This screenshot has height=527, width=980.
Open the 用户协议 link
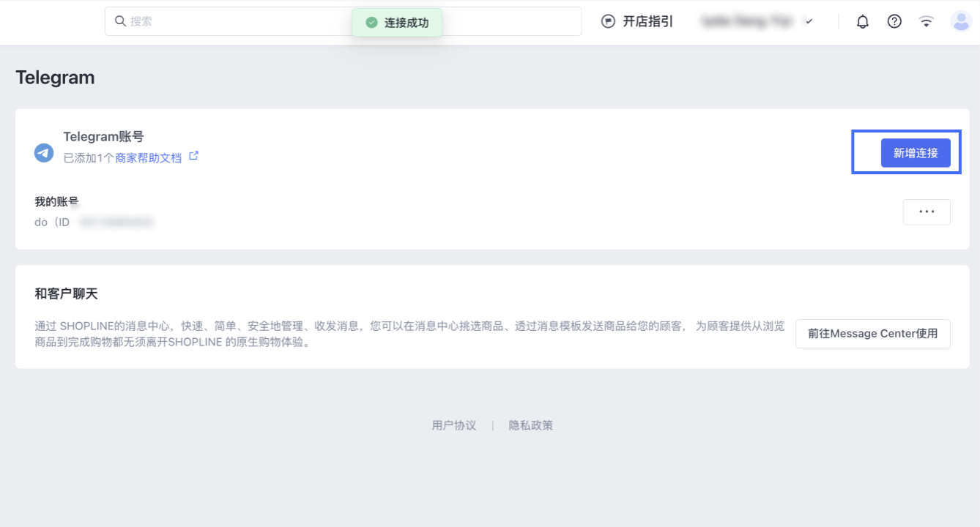tap(453, 425)
